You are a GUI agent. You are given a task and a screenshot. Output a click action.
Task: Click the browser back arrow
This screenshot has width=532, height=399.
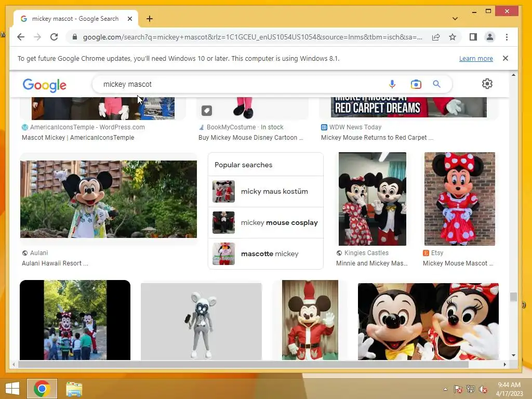click(x=21, y=37)
